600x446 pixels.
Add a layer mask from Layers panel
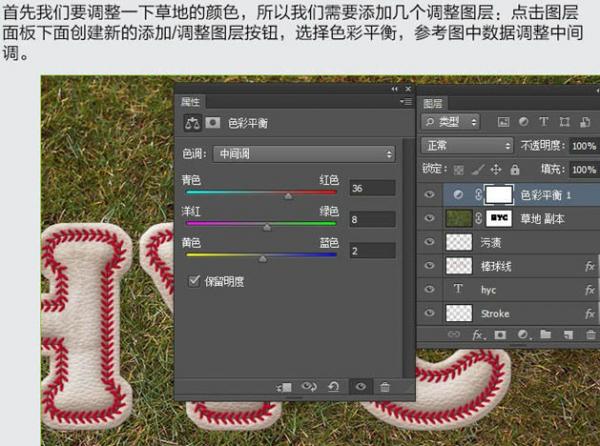[500, 334]
